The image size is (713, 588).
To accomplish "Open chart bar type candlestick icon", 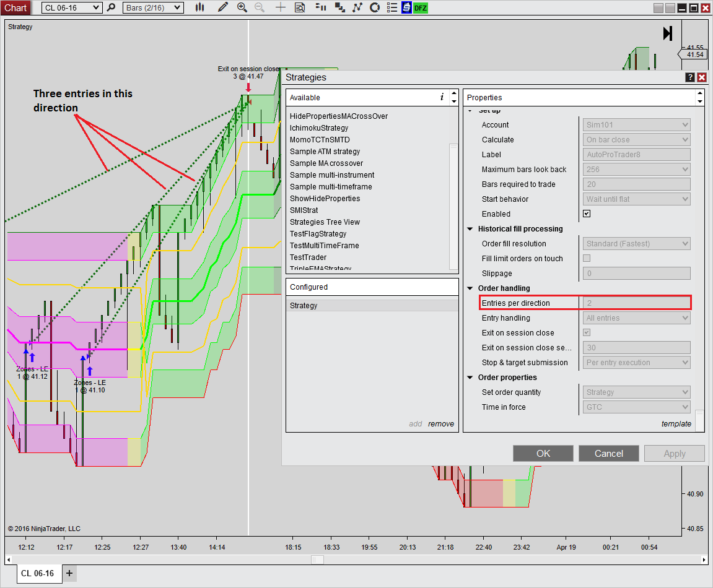I will click(199, 7).
